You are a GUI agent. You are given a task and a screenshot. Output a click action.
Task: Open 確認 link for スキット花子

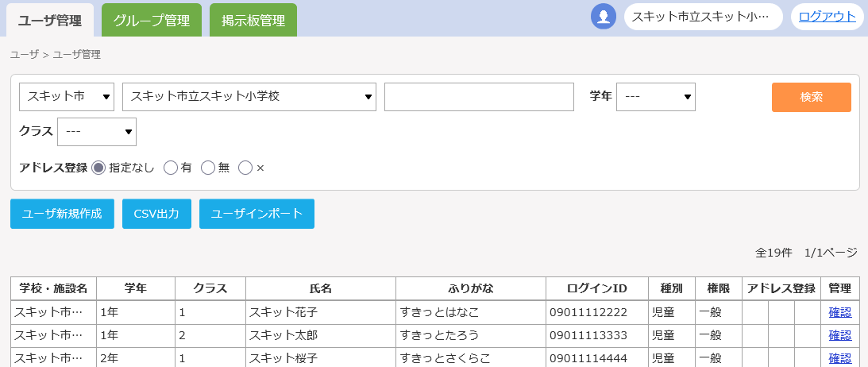(x=839, y=312)
